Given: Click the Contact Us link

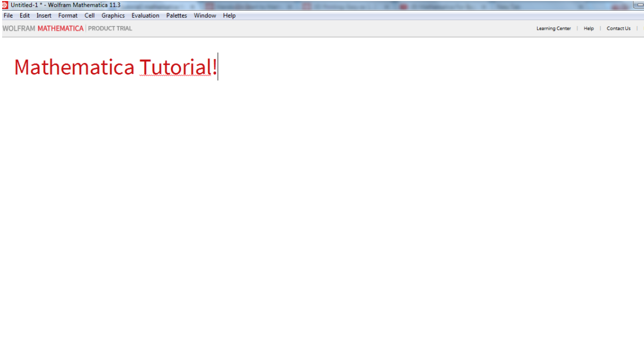Looking at the screenshot, I should [618, 29].
